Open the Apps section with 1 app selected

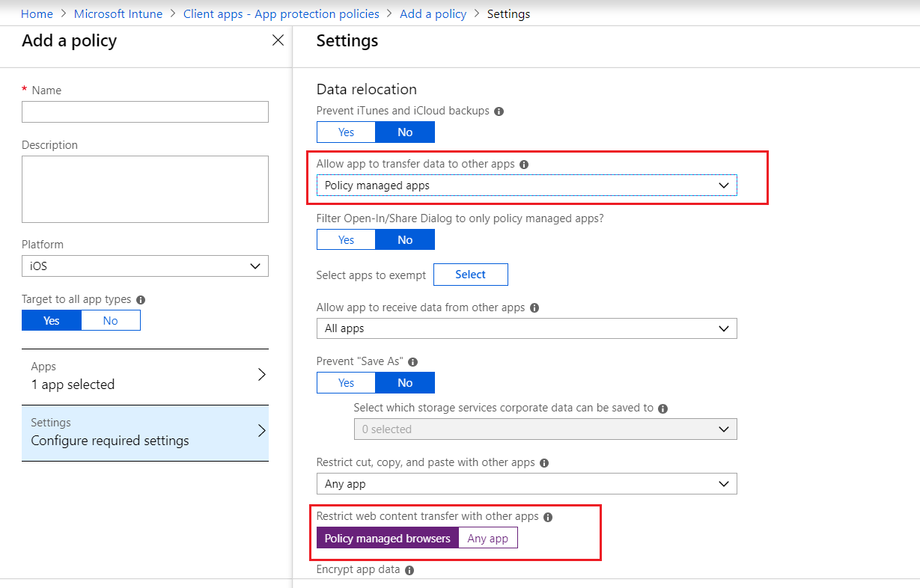click(x=145, y=376)
